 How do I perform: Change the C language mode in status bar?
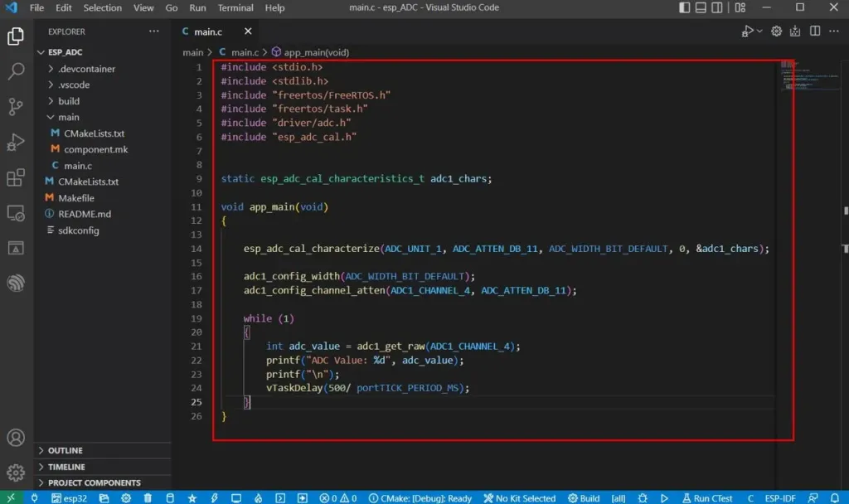point(750,498)
